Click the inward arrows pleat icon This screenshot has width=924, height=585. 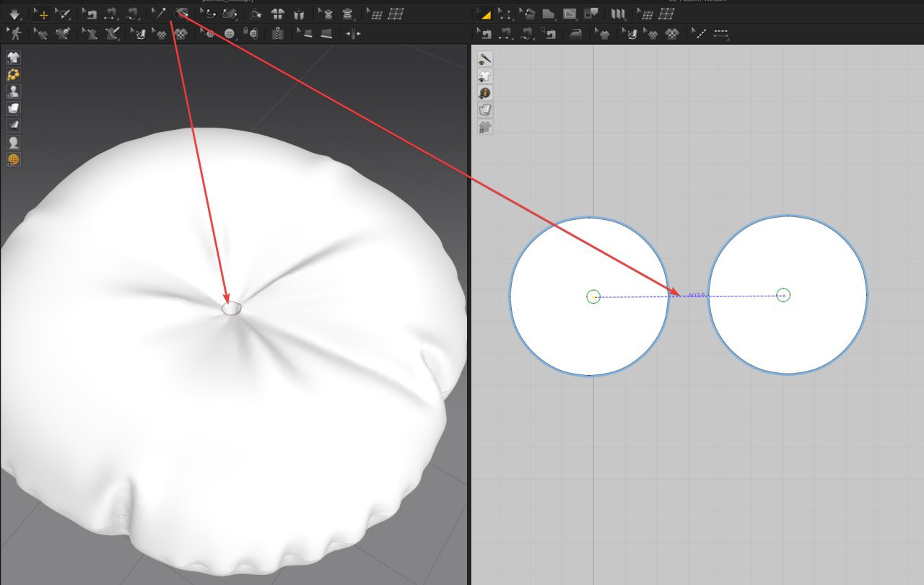coord(352,33)
